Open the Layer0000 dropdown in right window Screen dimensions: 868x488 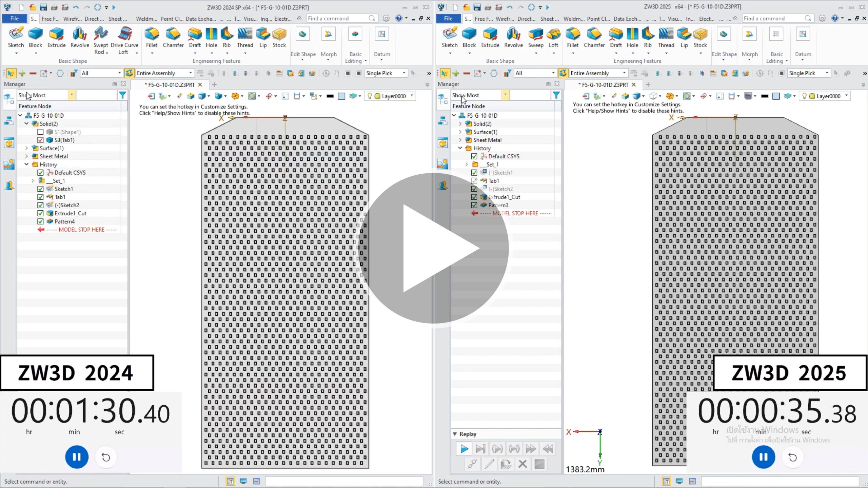pos(846,96)
